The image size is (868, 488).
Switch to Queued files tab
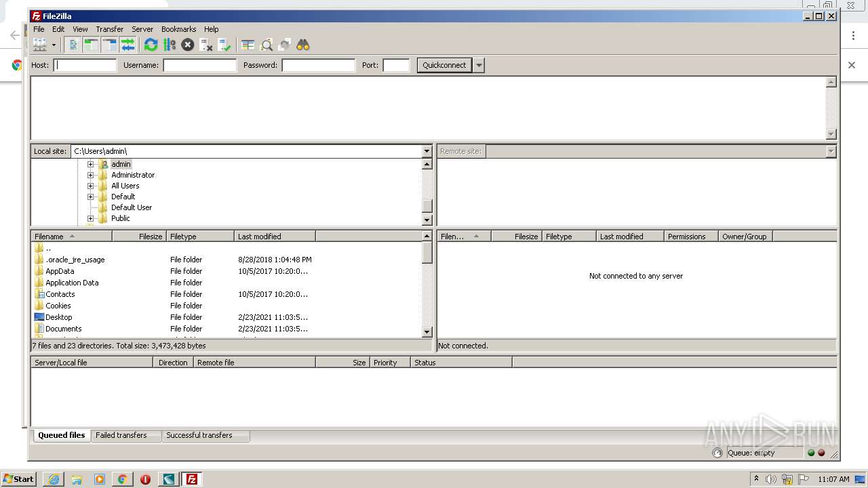pyautogui.click(x=62, y=435)
